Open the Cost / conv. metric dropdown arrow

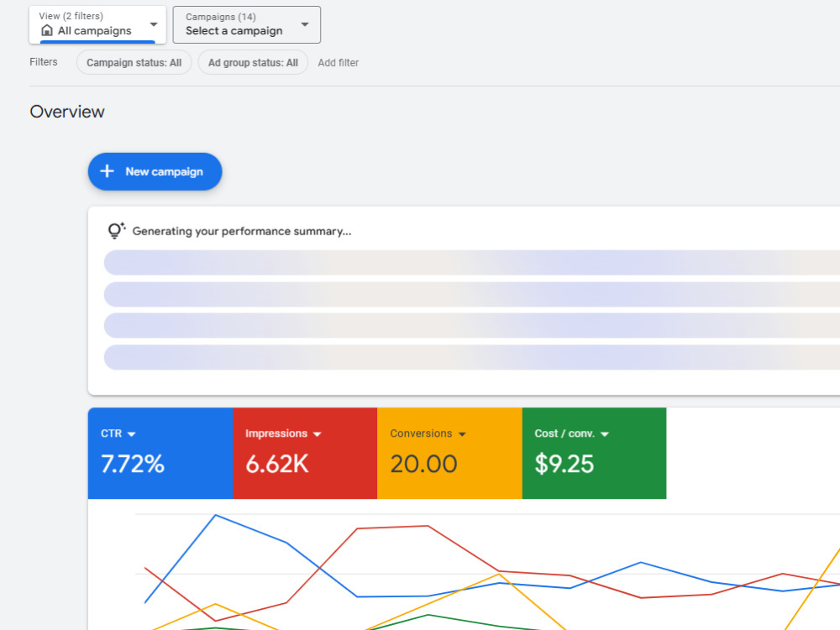[605, 434]
